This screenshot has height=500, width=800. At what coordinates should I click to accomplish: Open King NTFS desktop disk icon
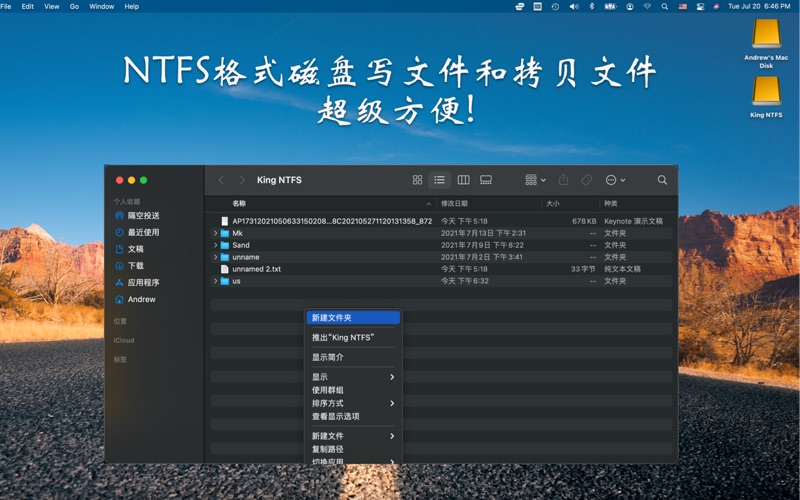coord(766,93)
